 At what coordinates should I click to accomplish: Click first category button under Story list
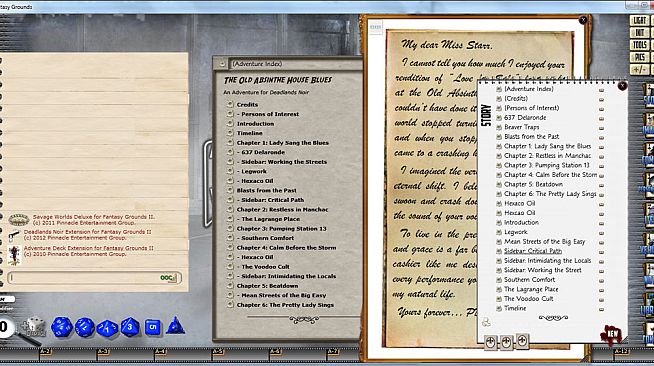tap(491, 342)
